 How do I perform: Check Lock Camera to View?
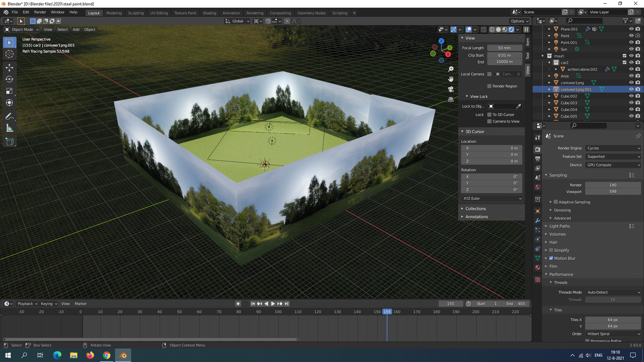(489, 121)
